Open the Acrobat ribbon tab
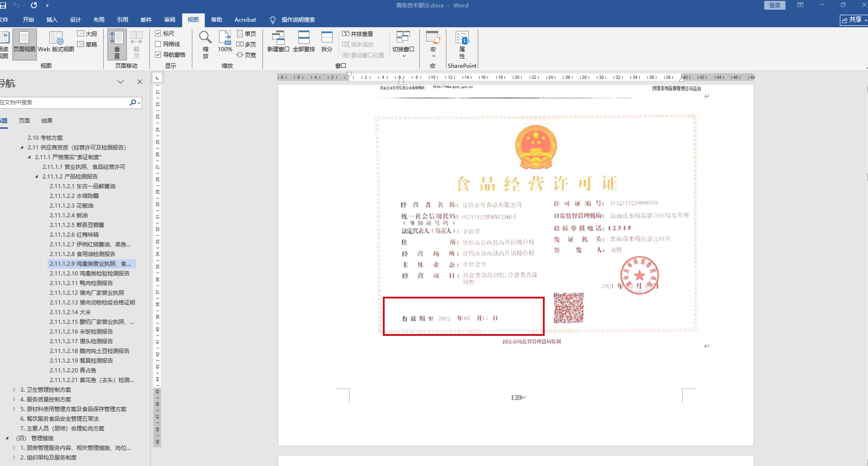This screenshot has height=466, width=868. pyautogui.click(x=245, y=20)
